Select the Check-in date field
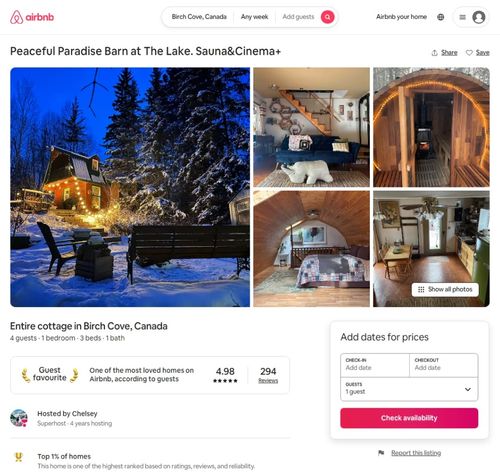The image size is (500, 474). pyautogui.click(x=375, y=365)
